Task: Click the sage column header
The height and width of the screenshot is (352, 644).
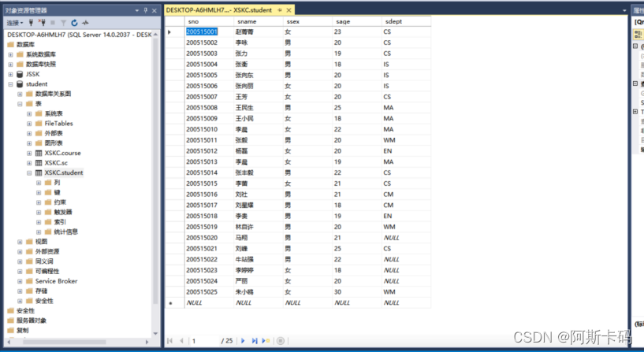Action: click(x=357, y=21)
